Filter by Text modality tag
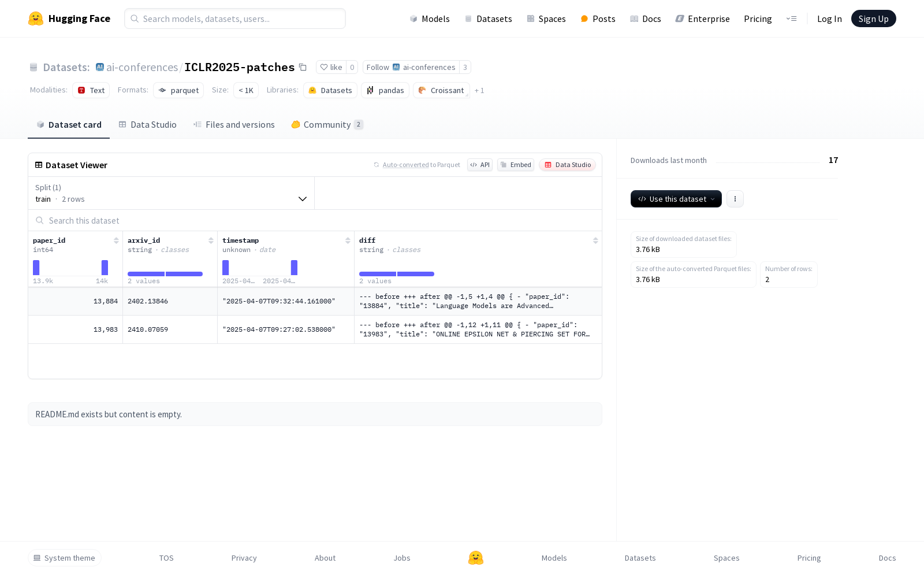This screenshot has width=924, height=578. click(91, 90)
